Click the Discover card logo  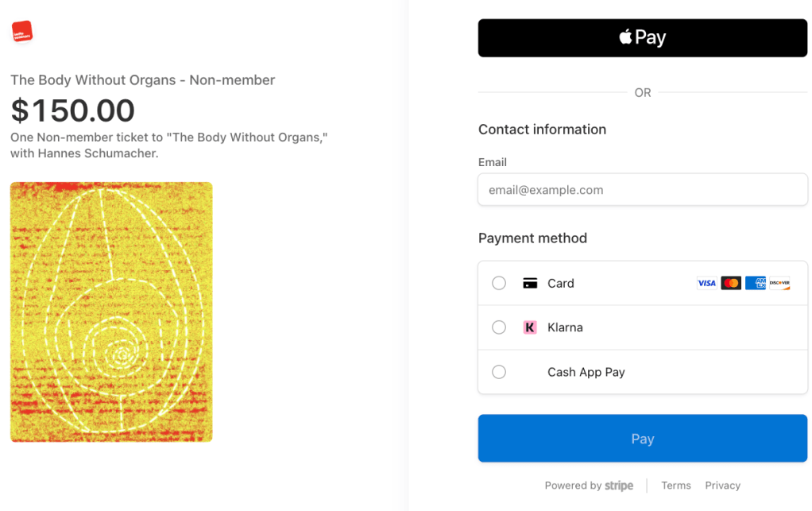tap(779, 283)
